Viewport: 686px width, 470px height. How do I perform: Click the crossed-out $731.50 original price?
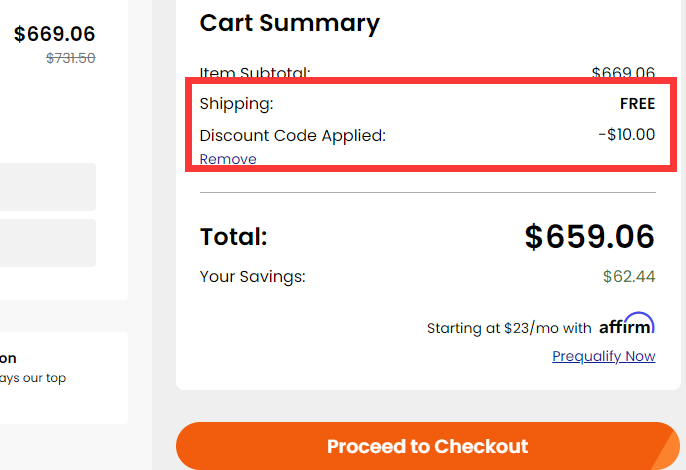point(71,58)
